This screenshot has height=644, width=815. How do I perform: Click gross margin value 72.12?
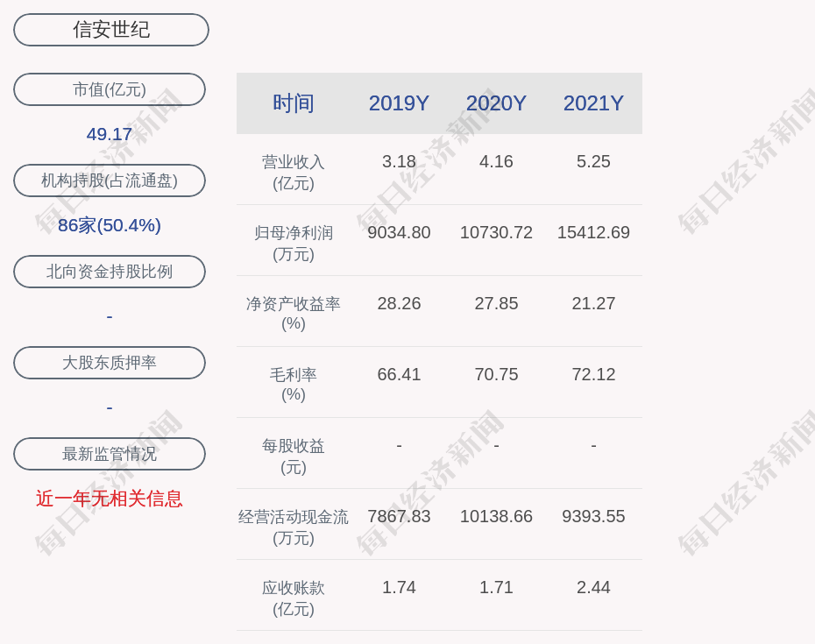593,374
